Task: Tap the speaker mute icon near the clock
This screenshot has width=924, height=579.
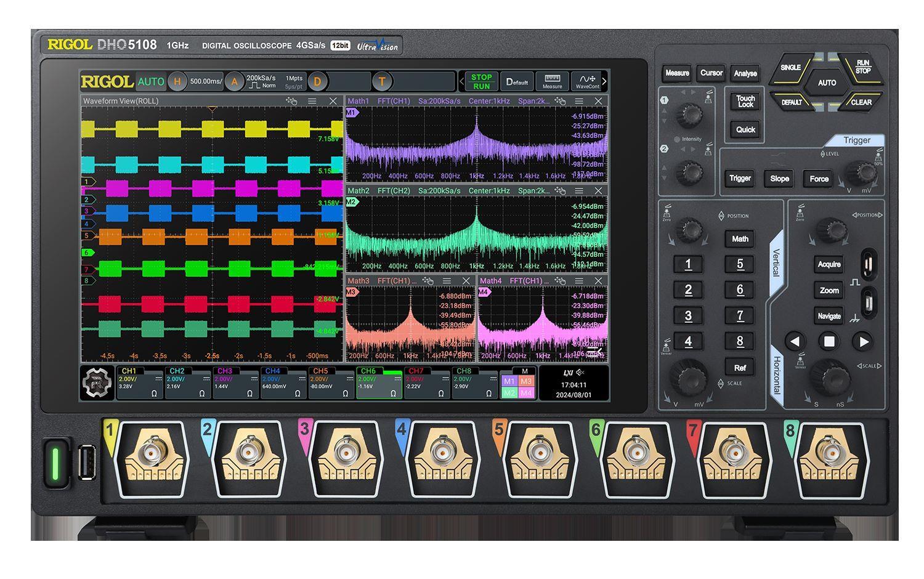Action: click(580, 373)
